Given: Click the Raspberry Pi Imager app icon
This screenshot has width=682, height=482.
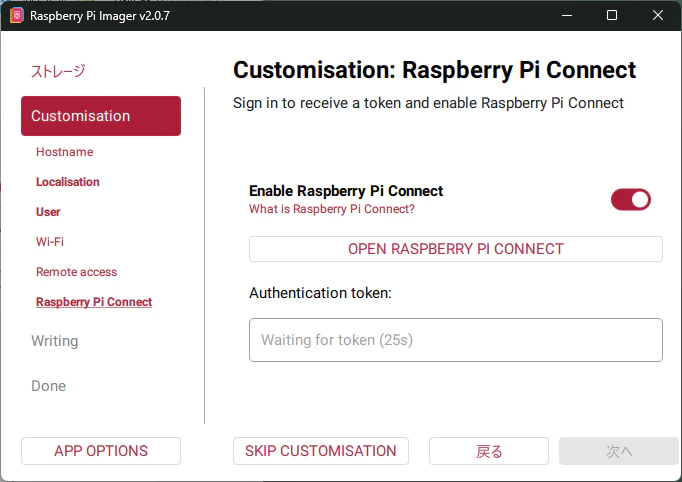Looking at the screenshot, I should coord(17,16).
